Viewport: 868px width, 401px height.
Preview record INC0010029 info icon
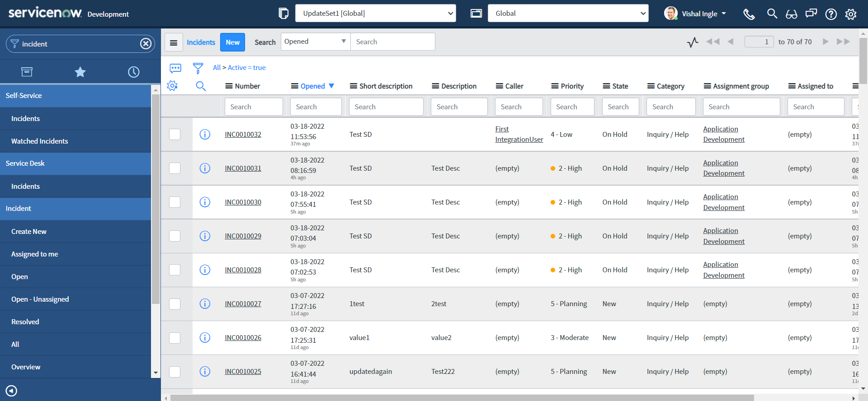[x=205, y=236]
